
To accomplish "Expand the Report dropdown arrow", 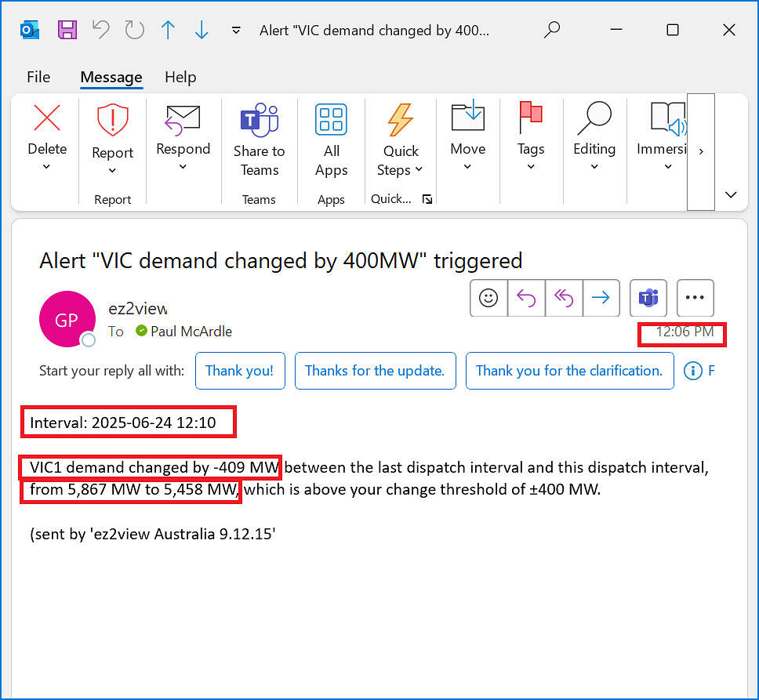I will coord(112,170).
